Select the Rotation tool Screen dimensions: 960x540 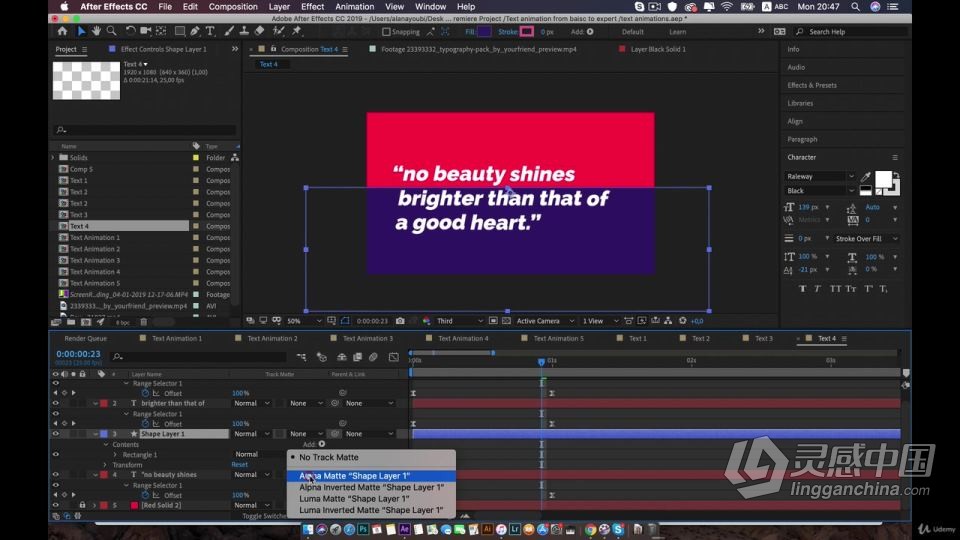coord(130,31)
